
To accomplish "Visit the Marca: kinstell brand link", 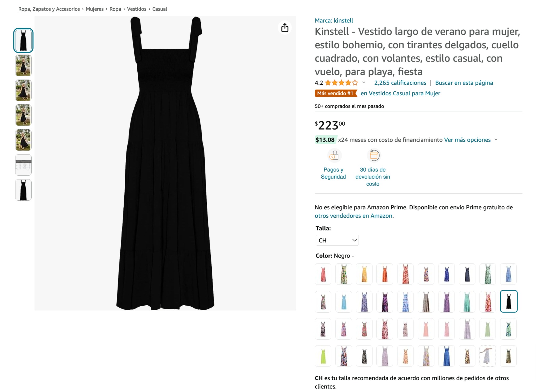I will [334, 20].
